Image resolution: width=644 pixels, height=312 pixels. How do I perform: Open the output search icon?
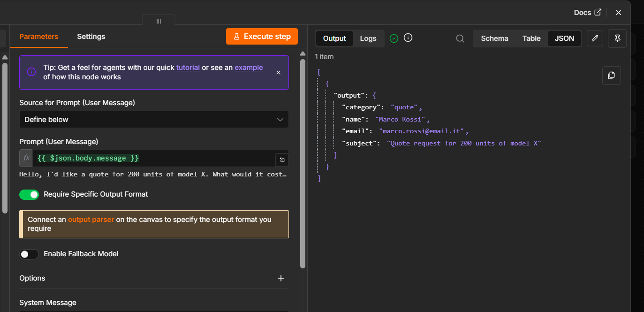point(461,38)
